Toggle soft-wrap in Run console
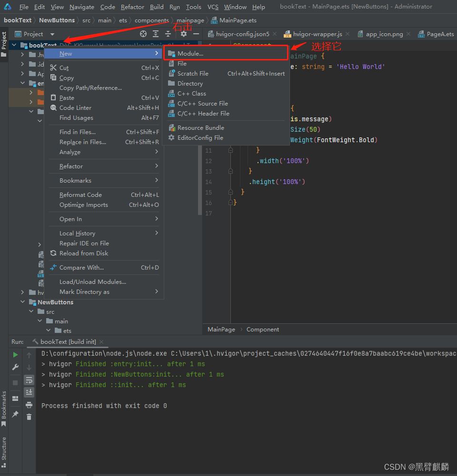 [x=29, y=380]
